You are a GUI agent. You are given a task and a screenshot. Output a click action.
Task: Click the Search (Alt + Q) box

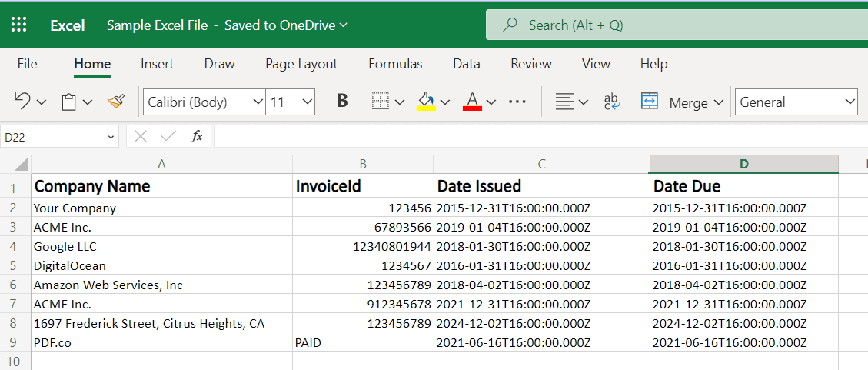click(x=677, y=25)
